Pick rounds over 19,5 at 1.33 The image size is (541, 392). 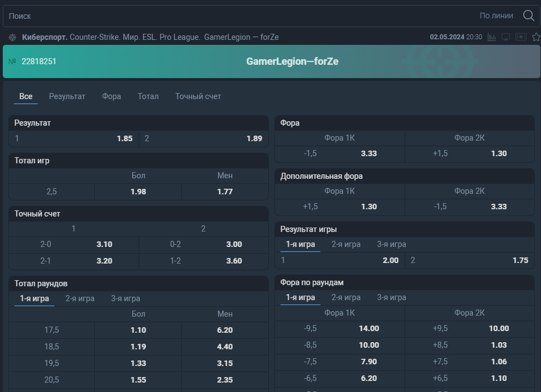coord(138,363)
